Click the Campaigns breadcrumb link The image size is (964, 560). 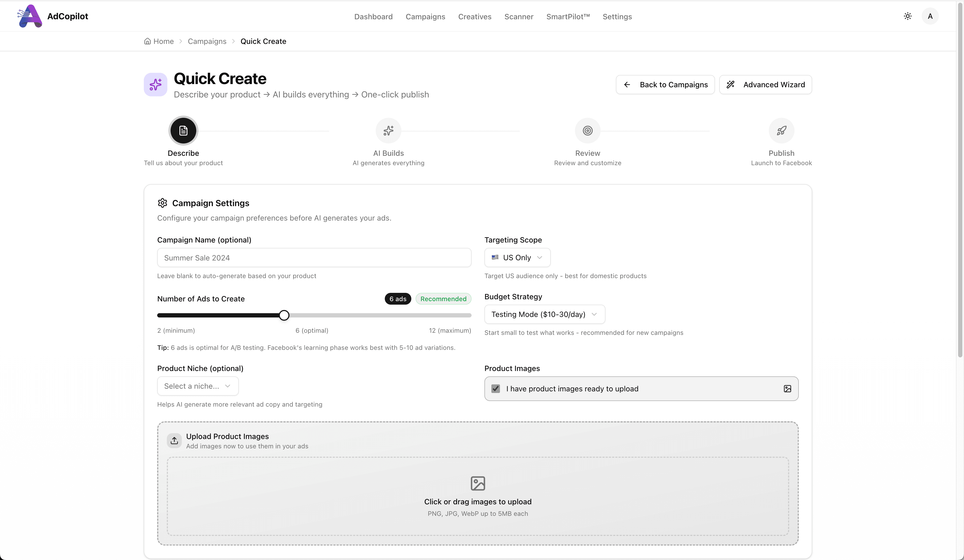tap(207, 41)
